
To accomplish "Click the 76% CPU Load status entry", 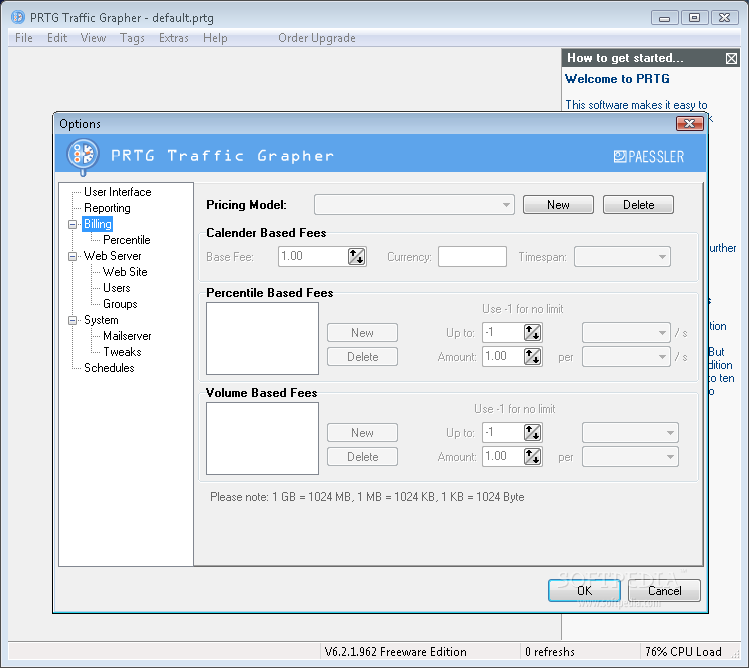I will click(x=683, y=652).
